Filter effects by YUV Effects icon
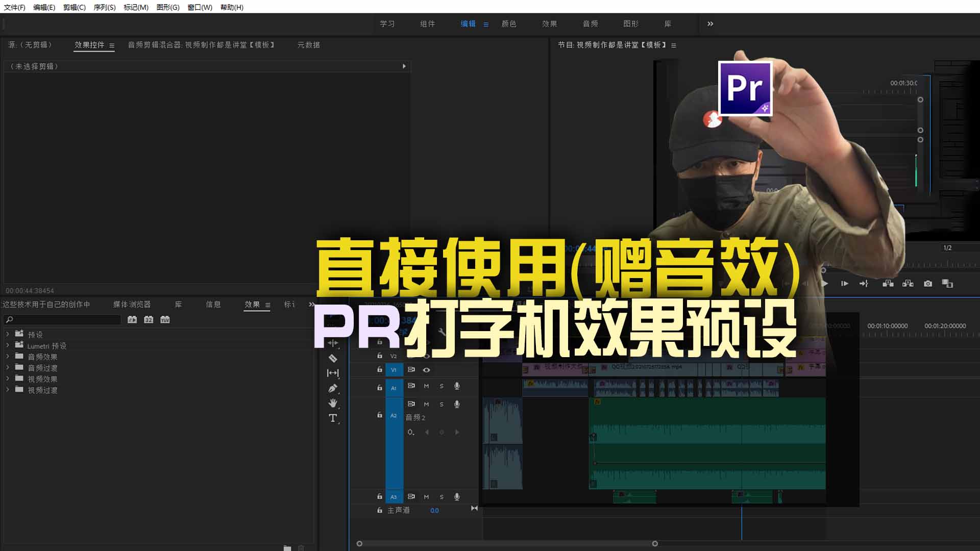 [x=165, y=319]
